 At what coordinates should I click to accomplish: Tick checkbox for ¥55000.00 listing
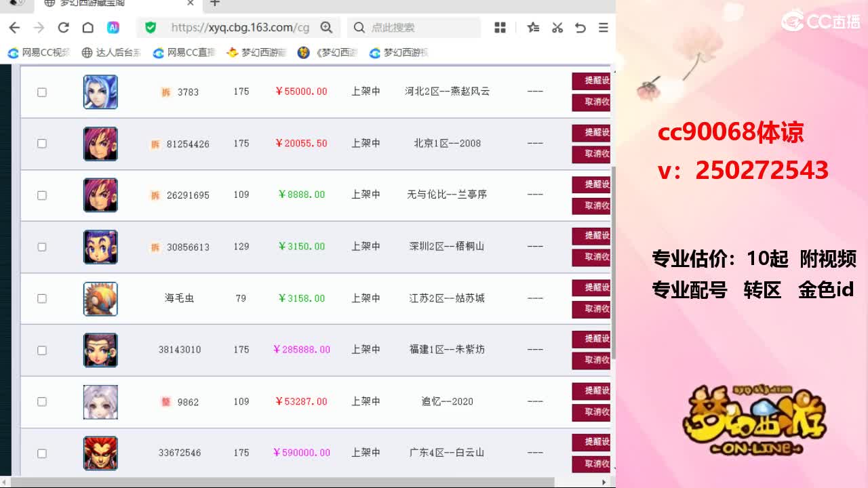42,92
